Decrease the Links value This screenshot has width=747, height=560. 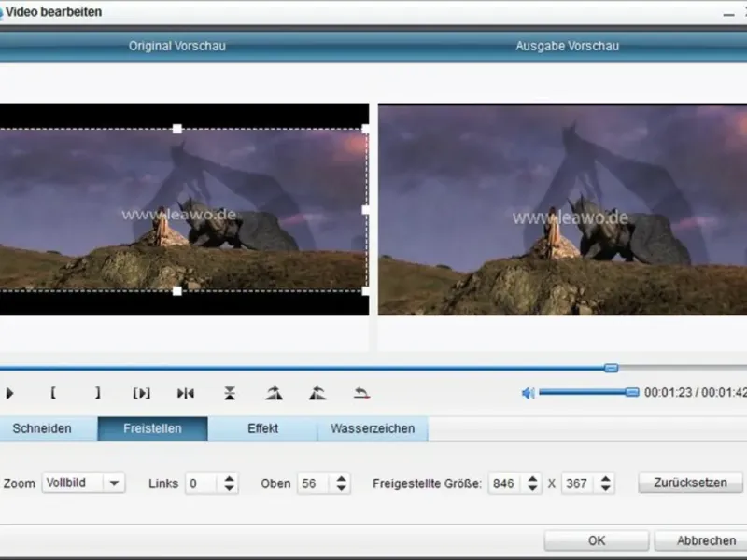point(229,488)
